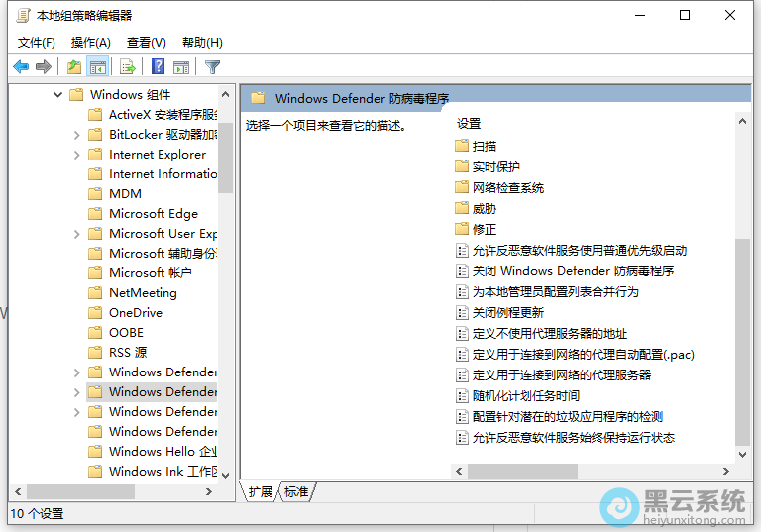The image size is (761, 532).
Task: Click the Forward arrow toolbar icon
Action: coord(43,67)
